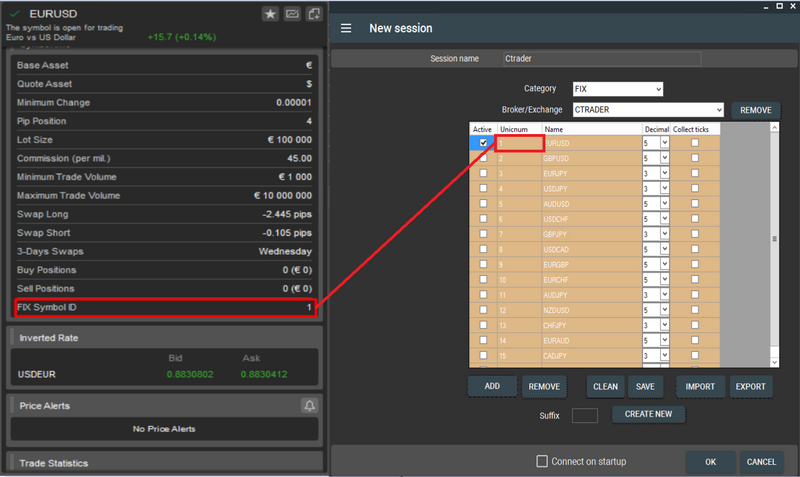Click the new order icon beside EURUSD
The width and height of the screenshot is (800, 477).
pos(314,14)
